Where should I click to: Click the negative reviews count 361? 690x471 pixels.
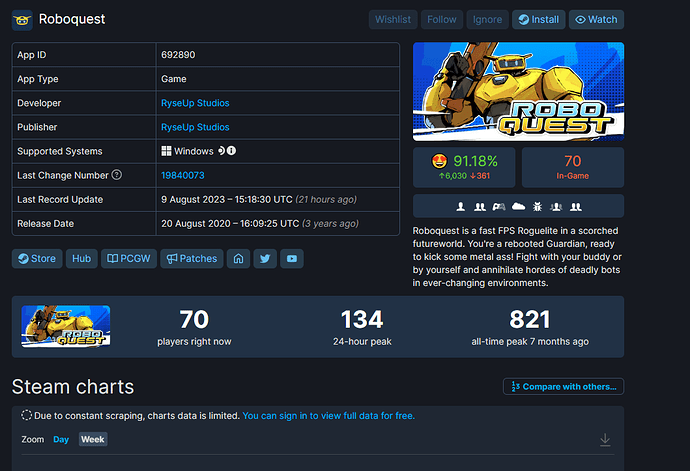coord(480,176)
